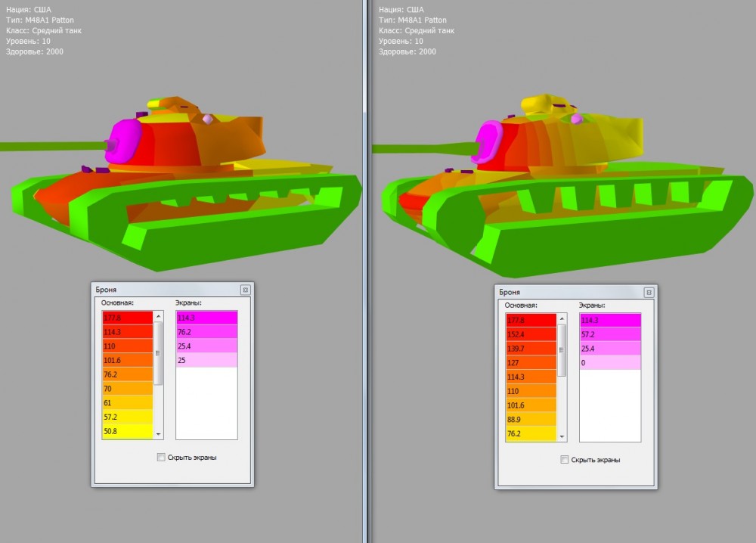Select the 70 armor thickness row
The image size is (756, 543).
(127, 389)
